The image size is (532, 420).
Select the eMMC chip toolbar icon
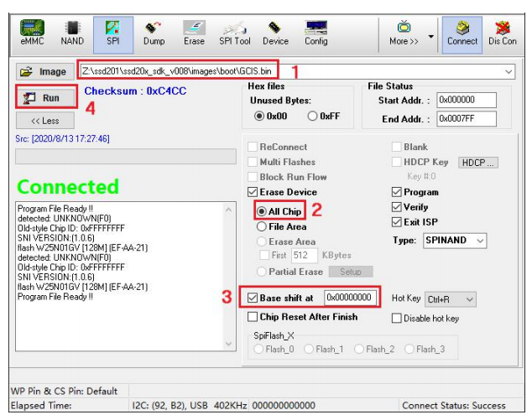(x=32, y=34)
